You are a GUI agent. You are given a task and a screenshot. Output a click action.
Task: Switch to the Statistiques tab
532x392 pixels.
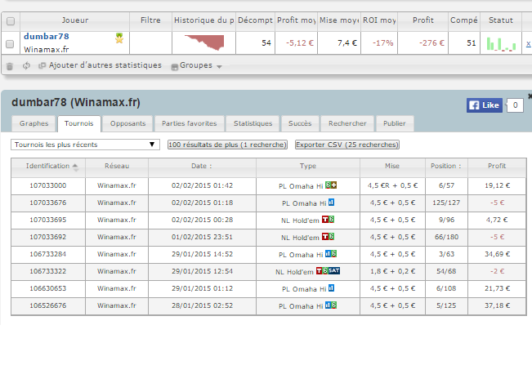(253, 123)
